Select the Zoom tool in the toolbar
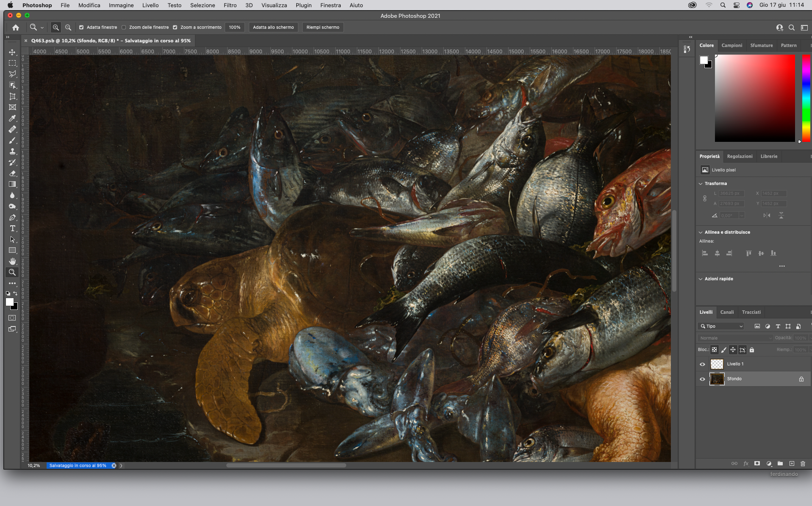Screen dimensions: 812x506 [12, 272]
